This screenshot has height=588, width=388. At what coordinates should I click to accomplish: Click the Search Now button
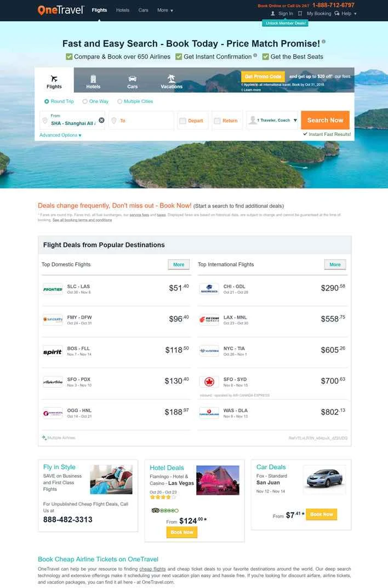point(326,119)
